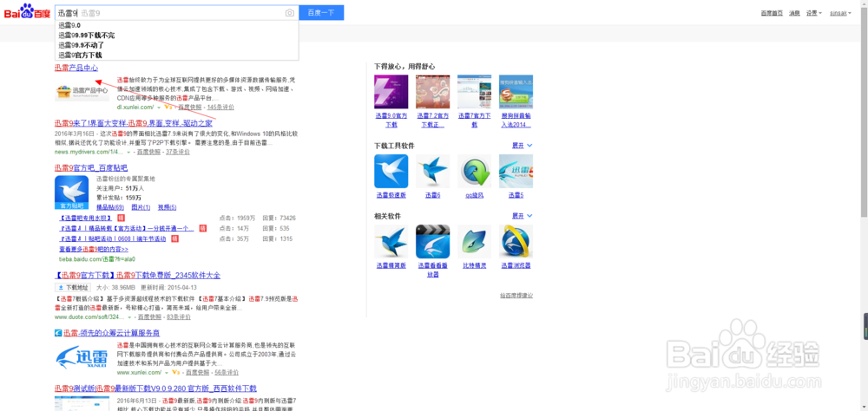Click the 百度一下 search button

321,12
